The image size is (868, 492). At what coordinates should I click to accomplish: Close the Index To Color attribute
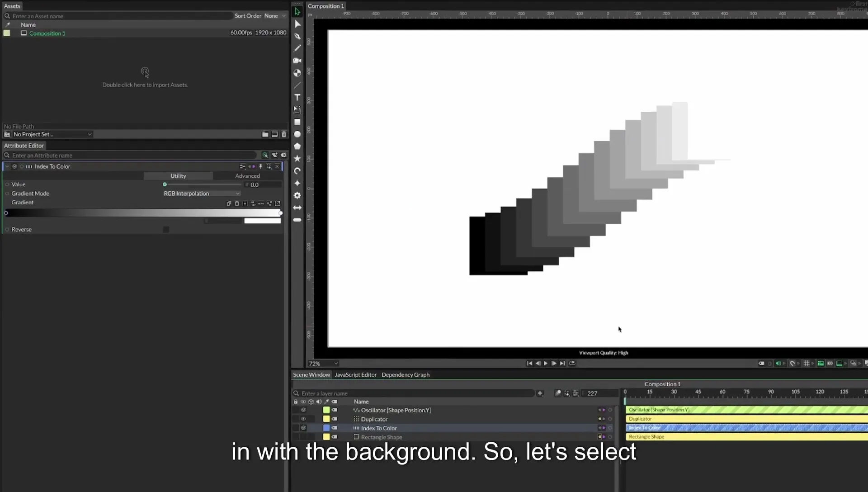pos(277,166)
